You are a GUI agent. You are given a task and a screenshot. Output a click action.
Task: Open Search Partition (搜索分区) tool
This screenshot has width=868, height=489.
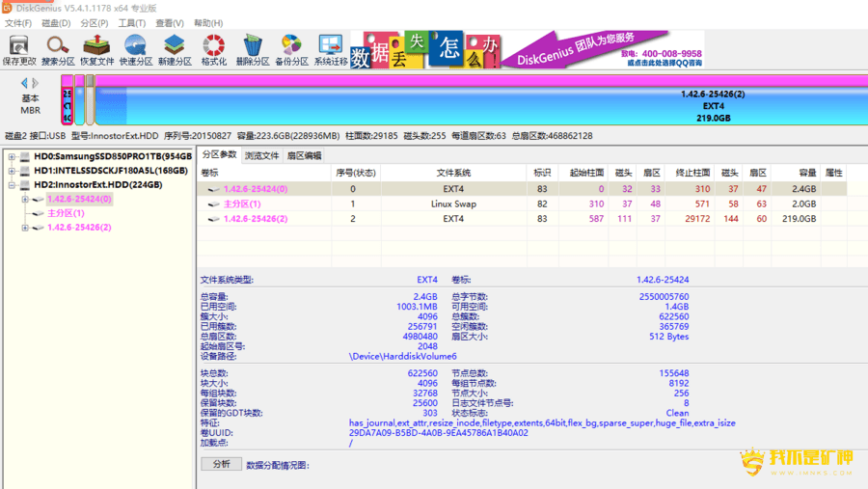tap(58, 50)
